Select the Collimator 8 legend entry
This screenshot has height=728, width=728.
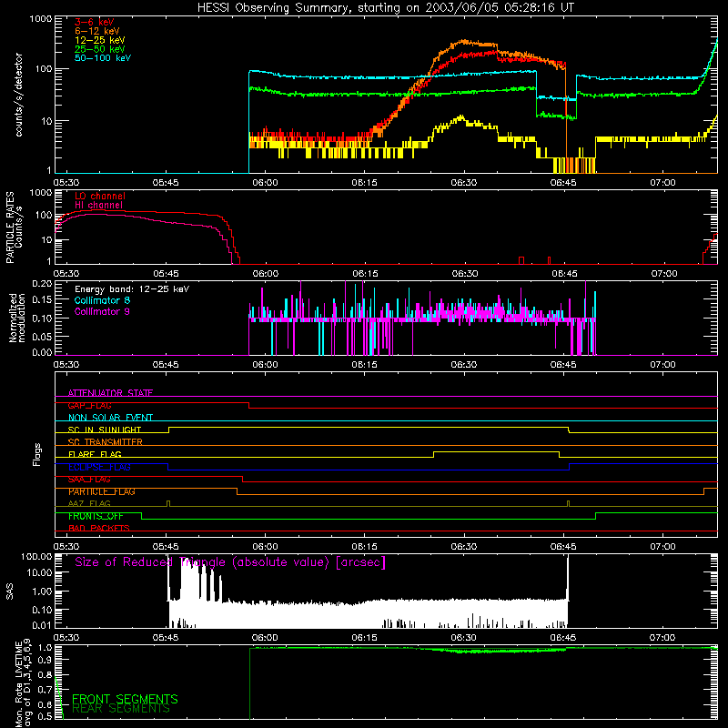(102, 300)
